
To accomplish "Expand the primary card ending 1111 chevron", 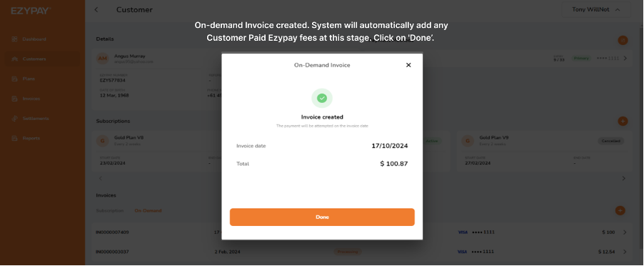I will tap(625, 59).
